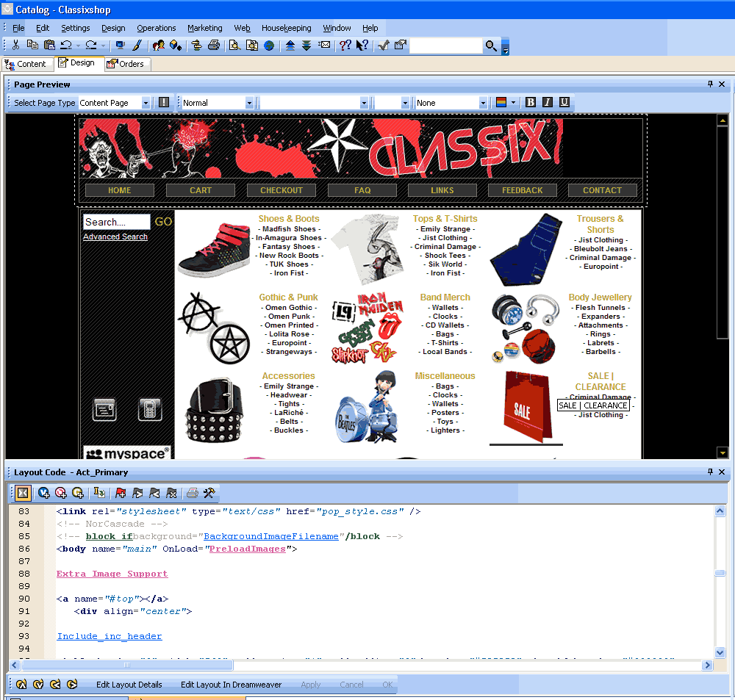Expand the Normal paragraph style dropdown

tap(249, 104)
